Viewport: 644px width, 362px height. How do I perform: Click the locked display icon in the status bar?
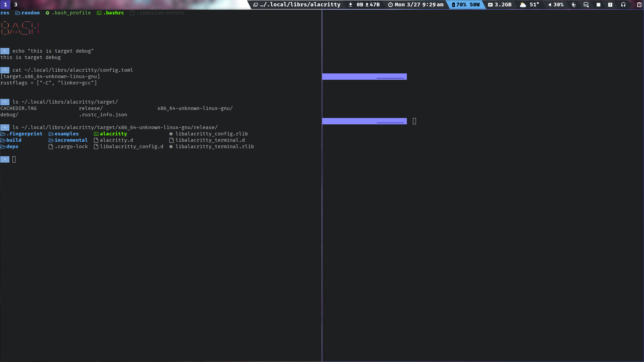point(586,4)
